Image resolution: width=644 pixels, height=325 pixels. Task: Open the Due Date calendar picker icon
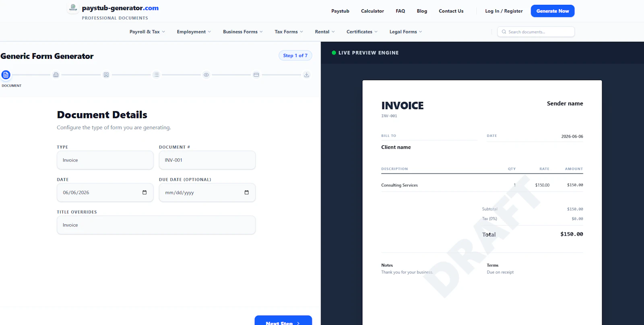[247, 193]
